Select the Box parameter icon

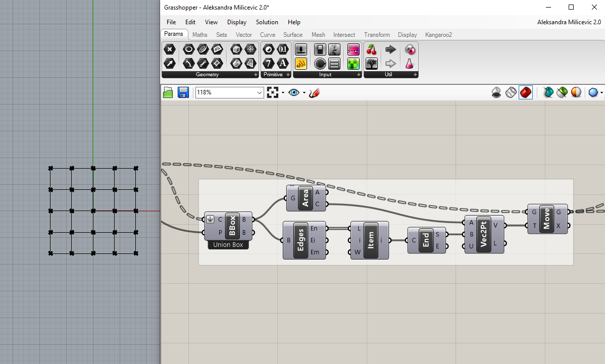(236, 49)
